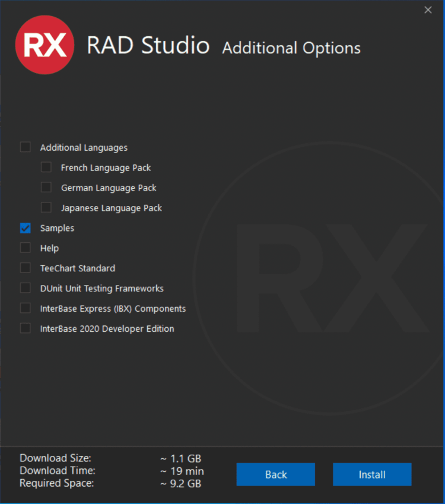This screenshot has height=504, width=445.
Task: Close the installer dialog with the X
Action: (428, 10)
